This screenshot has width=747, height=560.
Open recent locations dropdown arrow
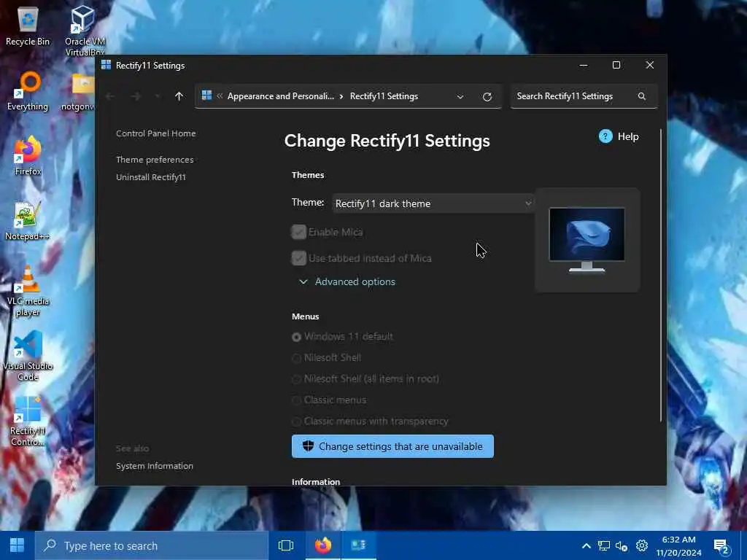(x=158, y=96)
